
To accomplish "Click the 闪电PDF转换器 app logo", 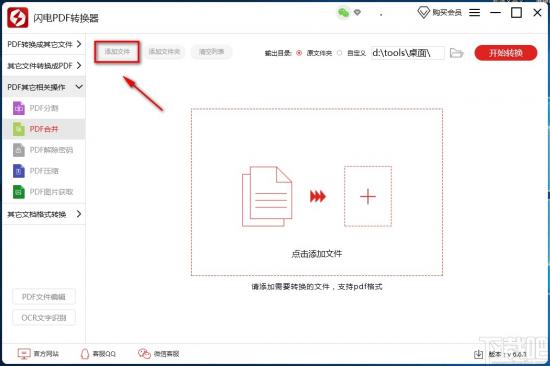I will coord(18,17).
